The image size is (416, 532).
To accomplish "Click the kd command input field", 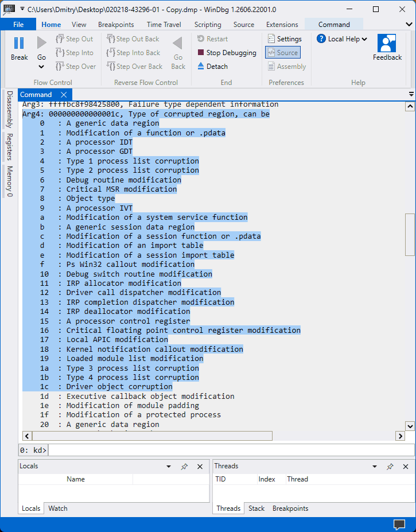I will (231, 451).
